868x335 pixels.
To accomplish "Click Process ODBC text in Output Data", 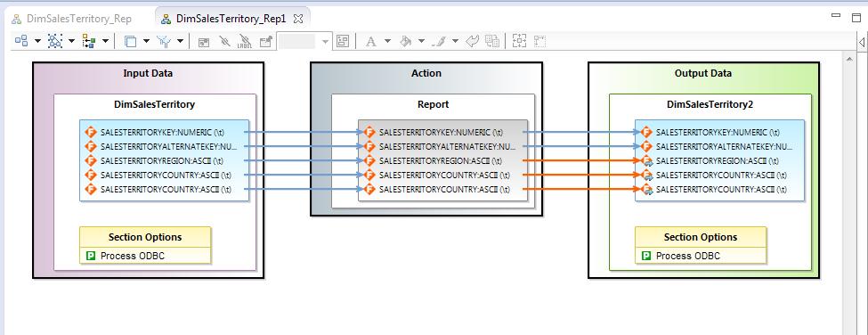I will tap(688, 256).
